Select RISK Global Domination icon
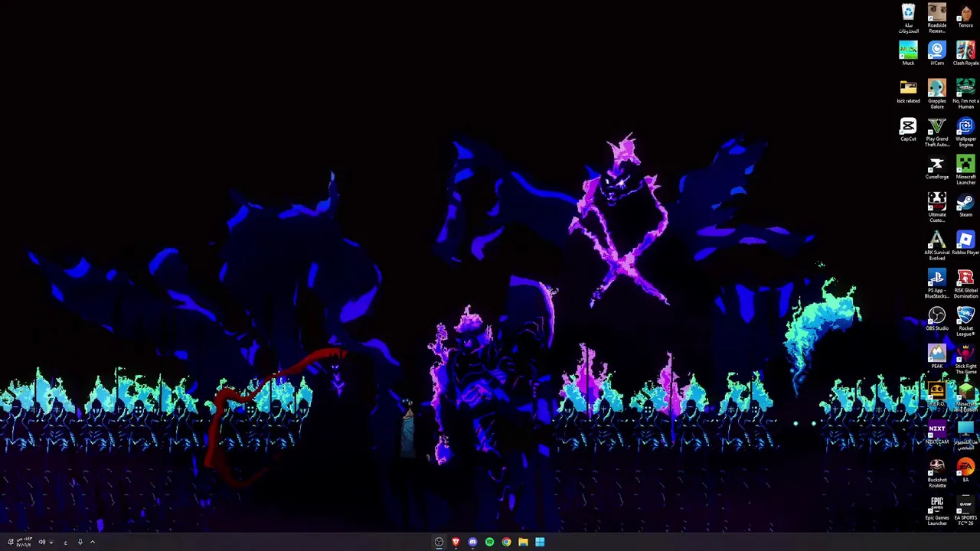Viewport: 980px width, 551px height. tap(965, 283)
